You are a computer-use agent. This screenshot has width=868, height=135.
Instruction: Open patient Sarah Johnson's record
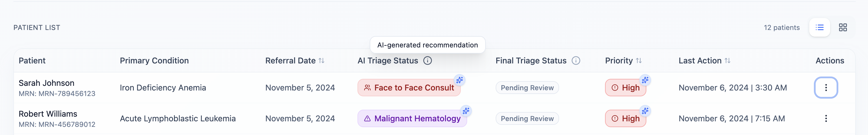pos(47,83)
